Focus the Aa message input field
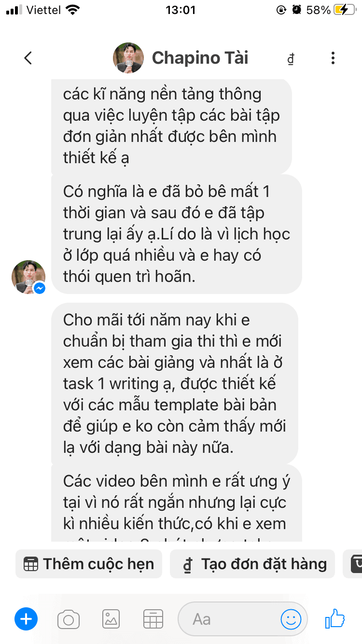Image resolution: width=362 pixels, height=644 pixels. [x=243, y=619]
